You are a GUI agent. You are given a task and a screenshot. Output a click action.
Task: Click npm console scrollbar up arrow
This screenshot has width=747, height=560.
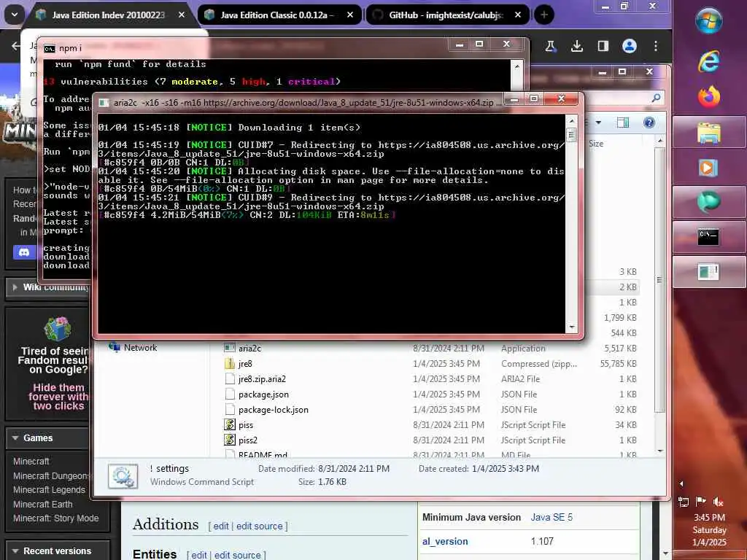coord(517,66)
